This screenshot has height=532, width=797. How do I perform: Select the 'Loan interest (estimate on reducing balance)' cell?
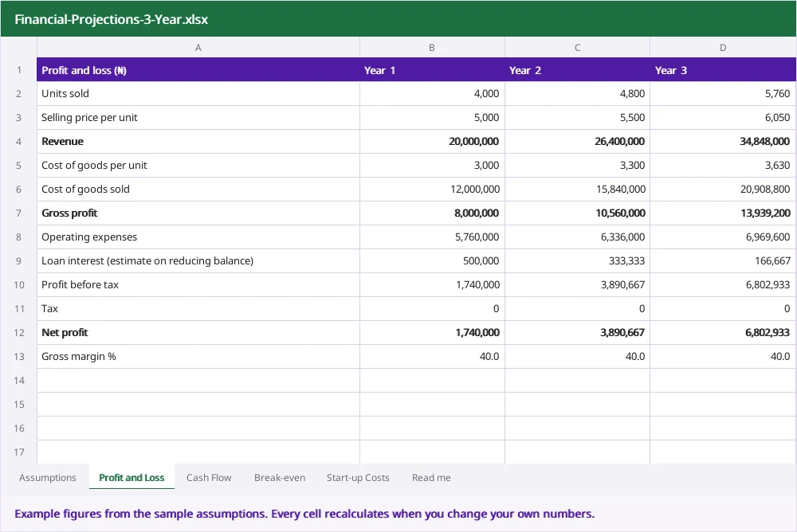(x=198, y=260)
